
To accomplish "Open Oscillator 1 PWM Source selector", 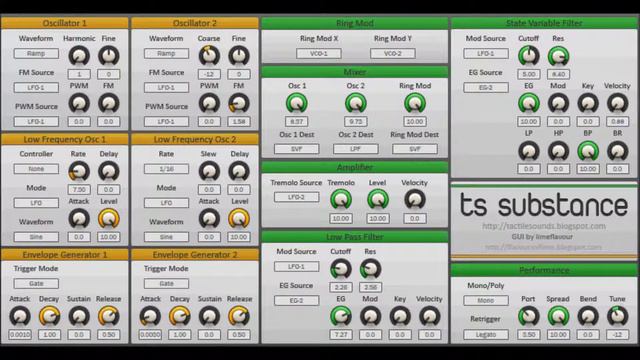I will pyautogui.click(x=36, y=121).
